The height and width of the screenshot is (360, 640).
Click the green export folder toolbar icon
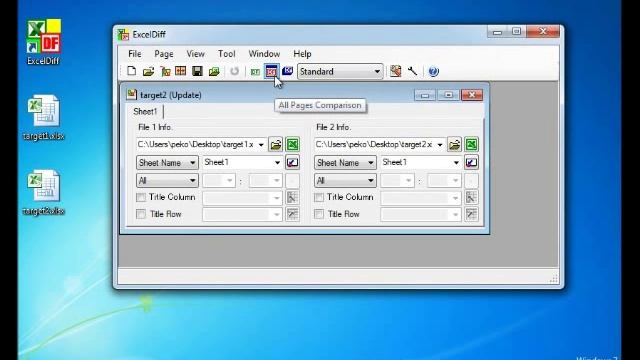point(214,71)
